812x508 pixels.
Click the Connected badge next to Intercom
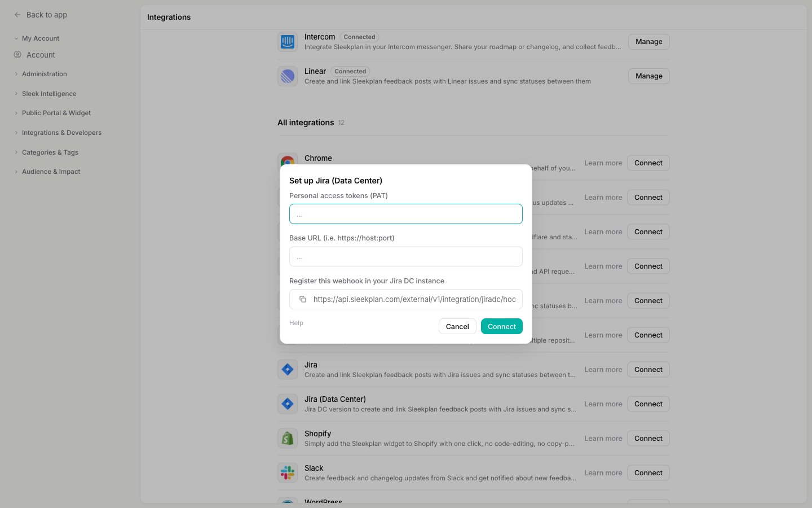[359, 37]
